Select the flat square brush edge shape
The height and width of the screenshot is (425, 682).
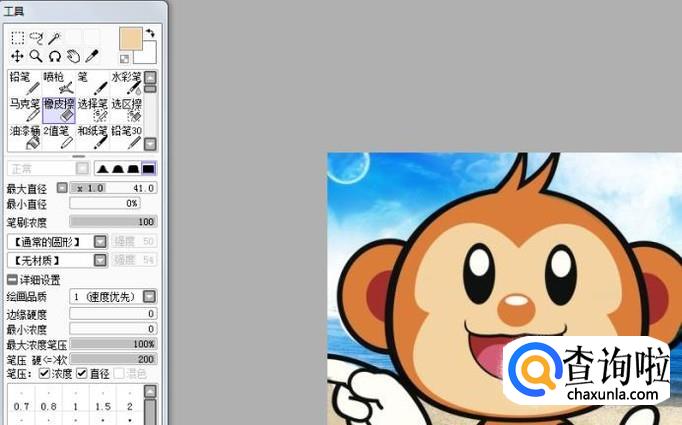148,168
